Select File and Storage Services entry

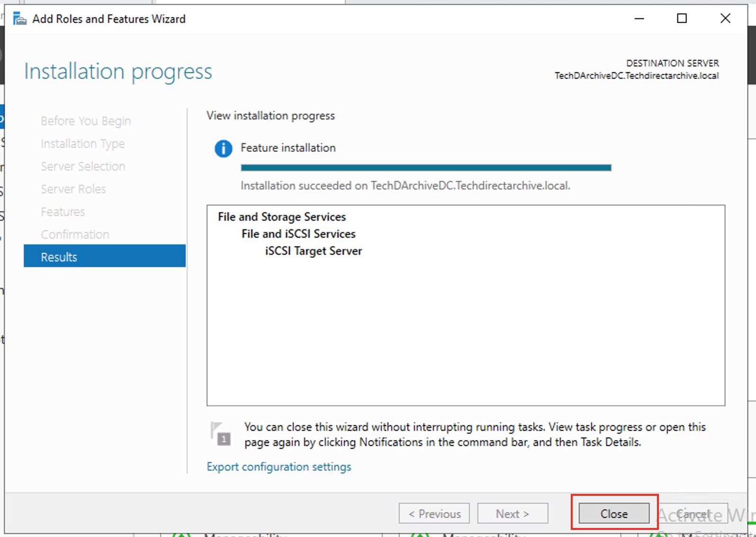pos(282,217)
